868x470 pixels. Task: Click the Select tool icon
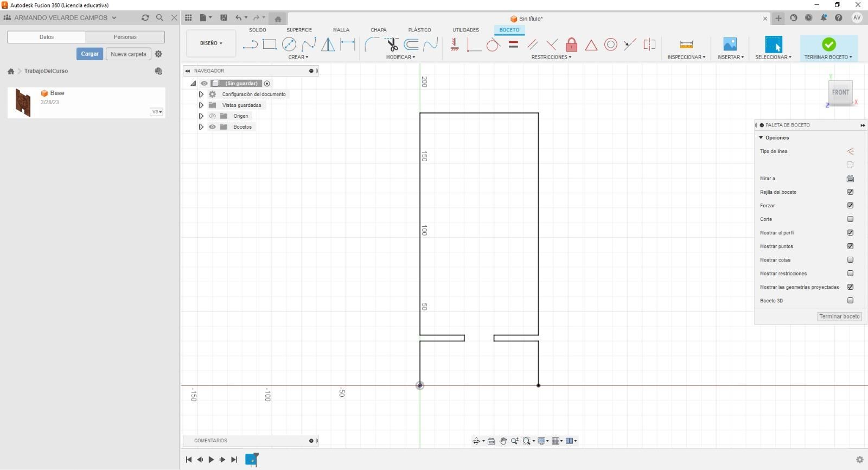click(x=774, y=45)
